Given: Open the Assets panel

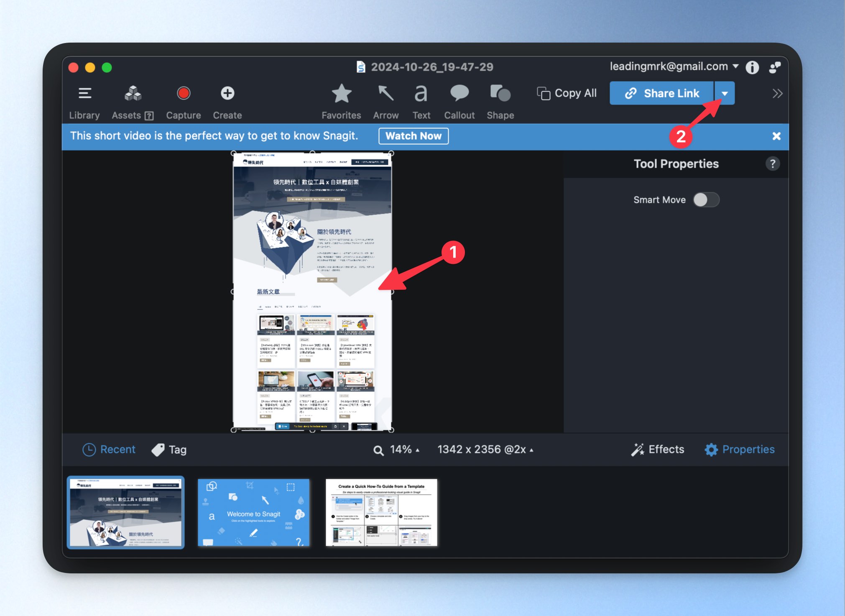Looking at the screenshot, I should (x=133, y=102).
